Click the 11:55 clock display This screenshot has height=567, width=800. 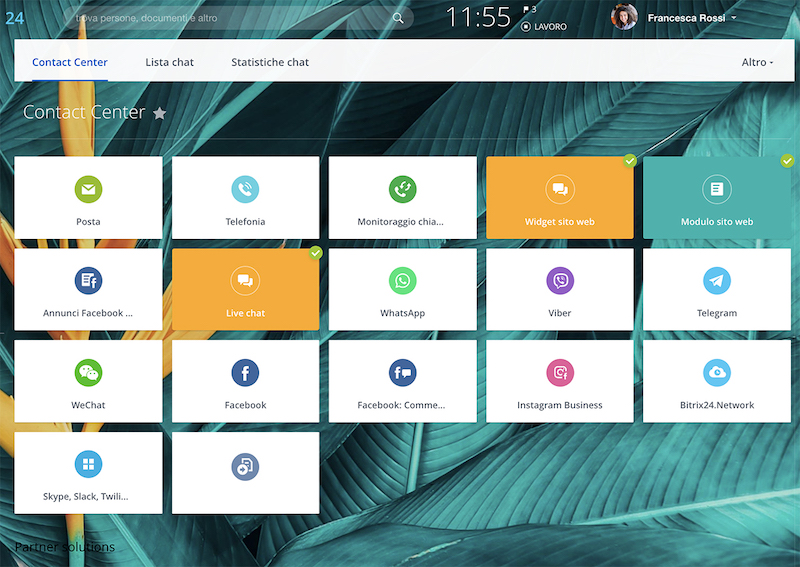tap(478, 17)
